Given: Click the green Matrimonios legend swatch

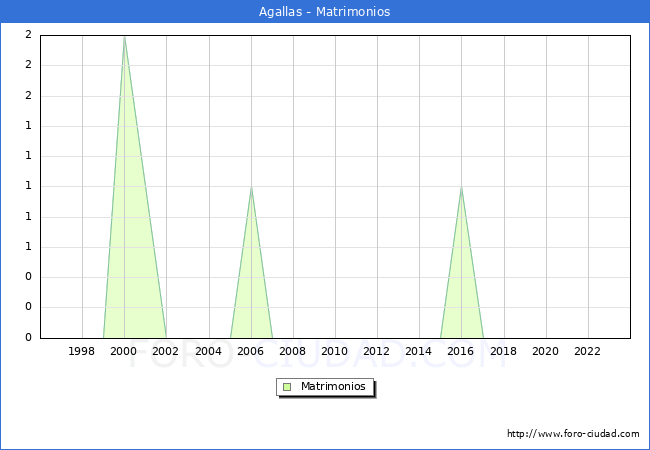Looking at the screenshot, I should (286, 386).
